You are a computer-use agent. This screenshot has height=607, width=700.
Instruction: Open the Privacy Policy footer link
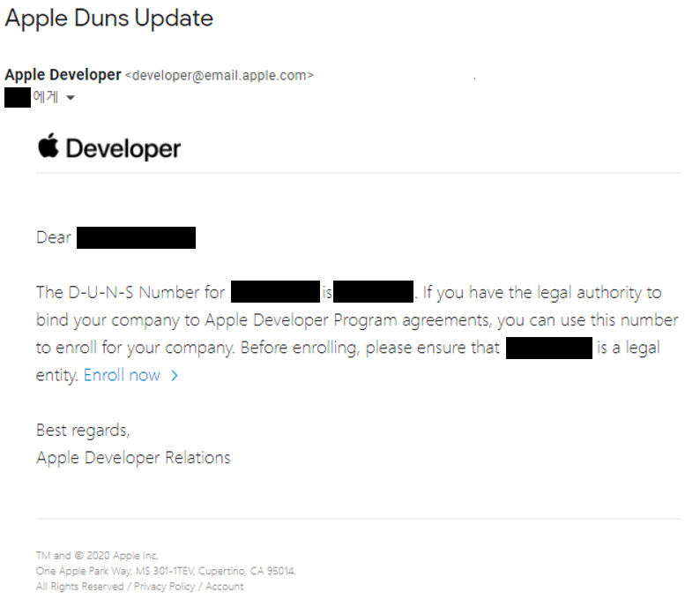tap(164, 587)
